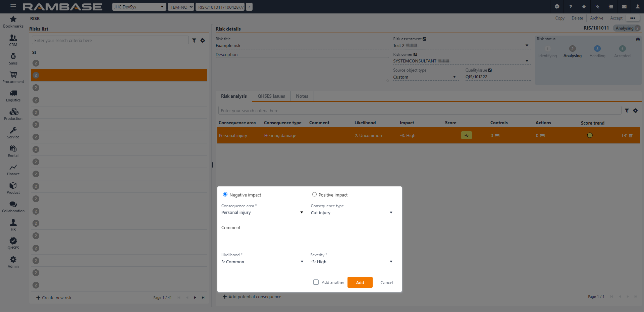Switch to the Notes tab

coord(302,96)
